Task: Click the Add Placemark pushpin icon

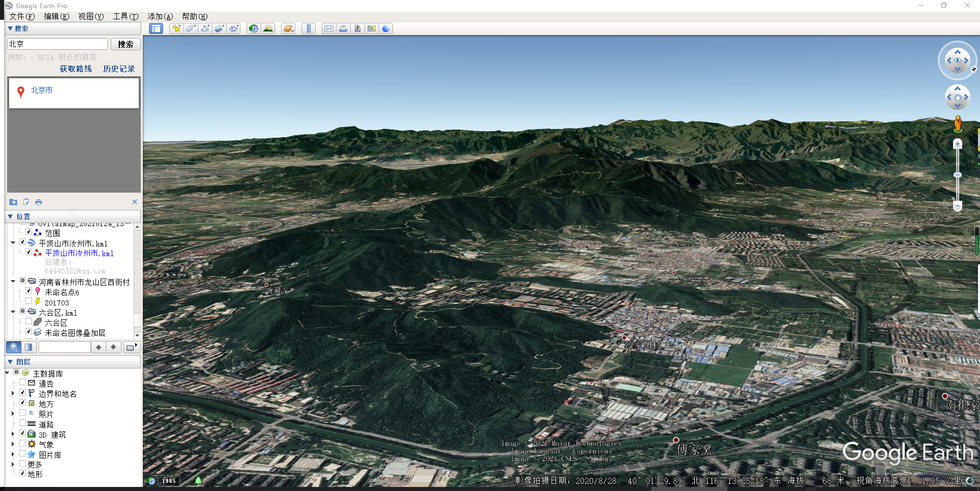Action: click(x=176, y=28)
